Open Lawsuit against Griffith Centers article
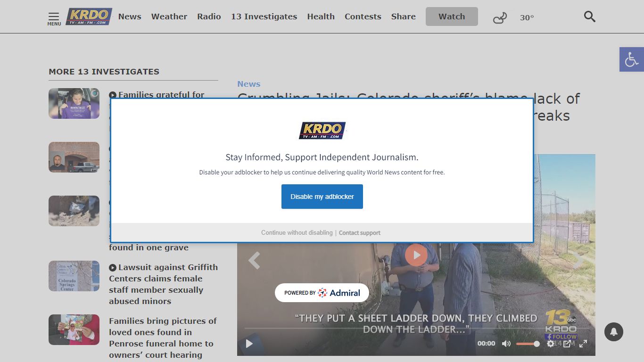644x362 pixels. click(x=163, y=284)
